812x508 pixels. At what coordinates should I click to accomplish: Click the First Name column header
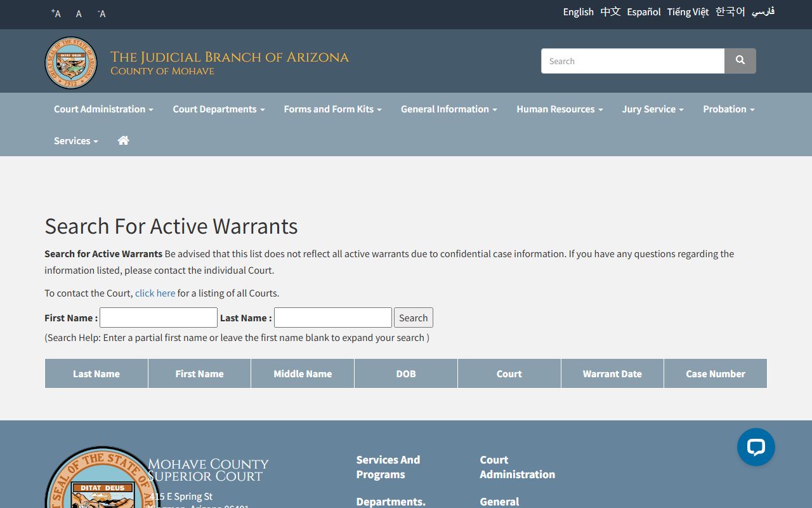(x=199, y=373)
